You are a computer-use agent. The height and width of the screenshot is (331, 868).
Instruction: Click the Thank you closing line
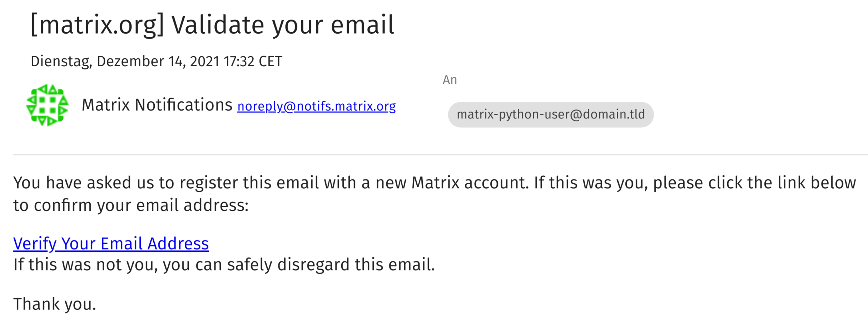pyautogui.click(x=55, y=304)
